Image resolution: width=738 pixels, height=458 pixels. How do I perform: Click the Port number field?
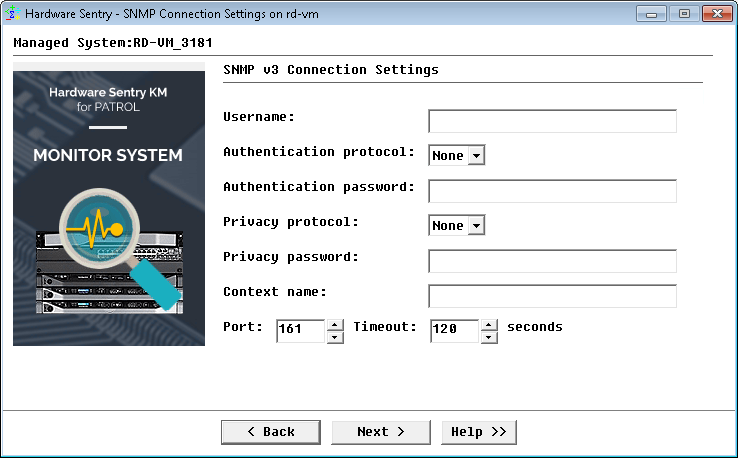point(300,331)
